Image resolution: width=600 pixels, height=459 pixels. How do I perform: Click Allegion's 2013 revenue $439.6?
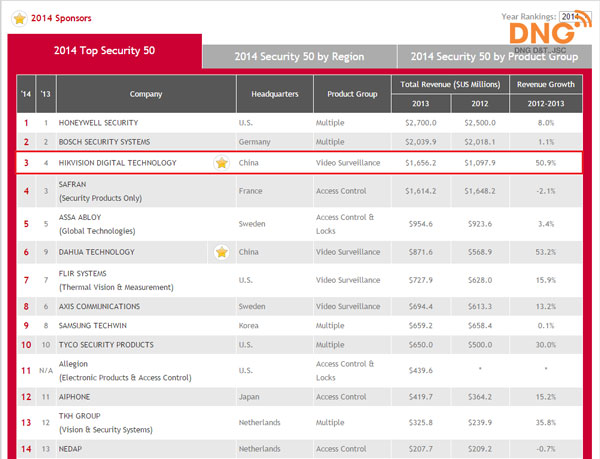421,370
